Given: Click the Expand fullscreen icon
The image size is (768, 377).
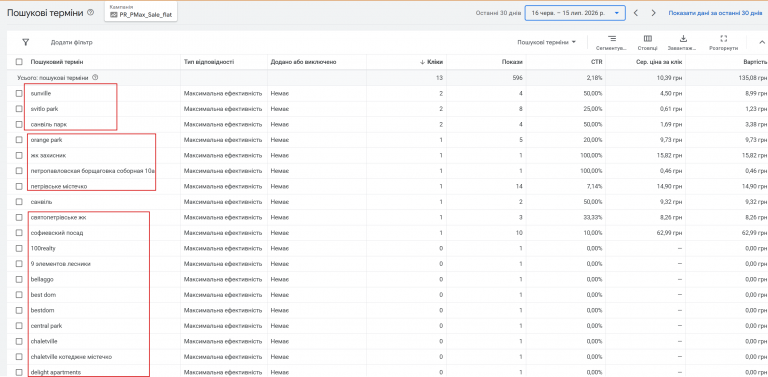Looking at the screenshot, I should pyautogui.click(x=723, y=39).
